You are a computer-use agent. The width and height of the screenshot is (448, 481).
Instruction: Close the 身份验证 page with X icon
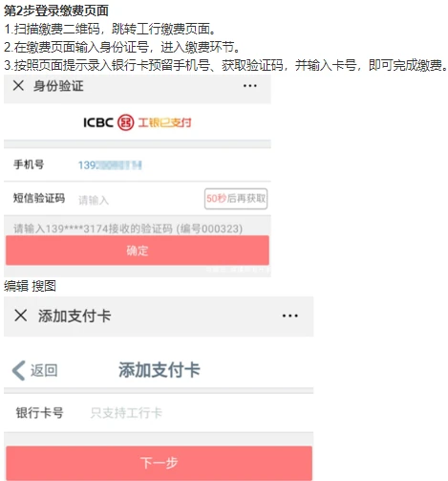[x=18, y=85]
